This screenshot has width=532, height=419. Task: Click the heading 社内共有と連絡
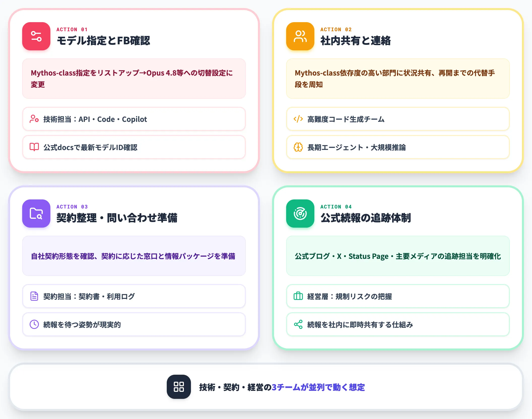355,41
